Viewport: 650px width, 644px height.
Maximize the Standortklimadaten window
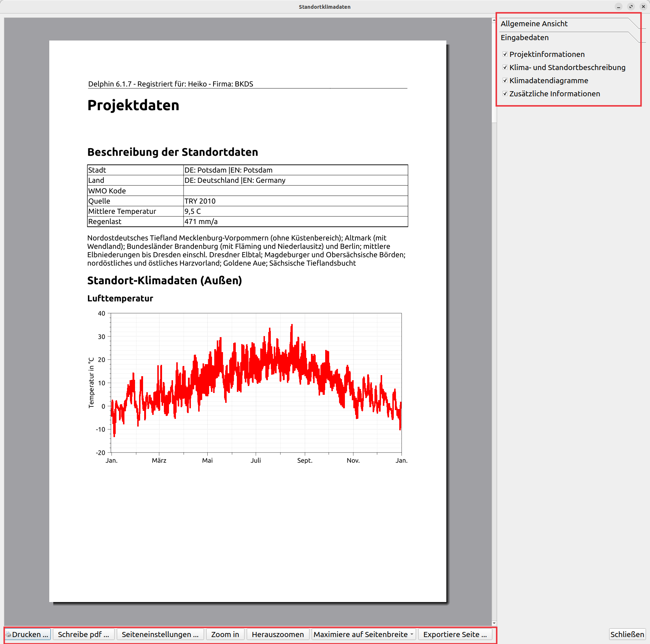[x=631, y=7]
